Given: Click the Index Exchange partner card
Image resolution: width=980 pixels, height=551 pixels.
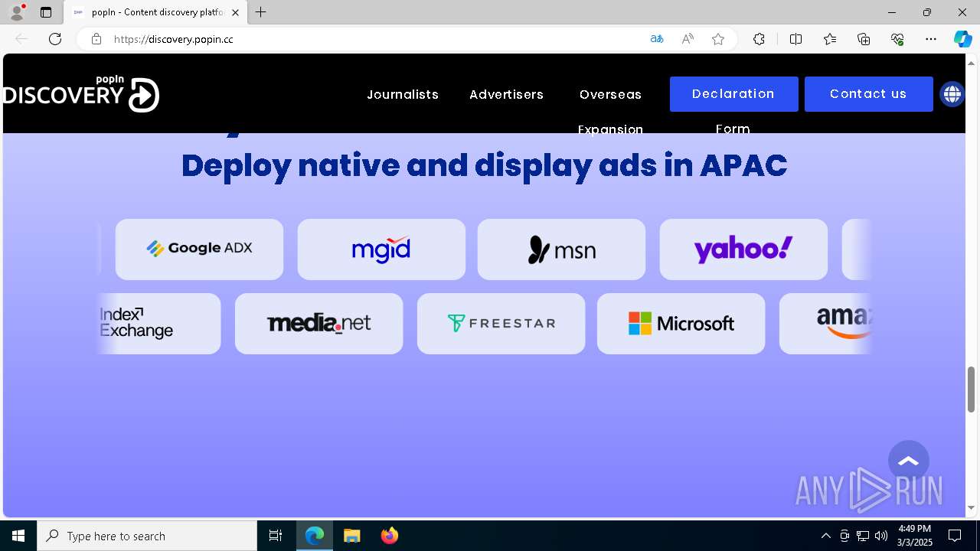Looking at the screenshot, I should pyautogui.click(x=160, y=324).
